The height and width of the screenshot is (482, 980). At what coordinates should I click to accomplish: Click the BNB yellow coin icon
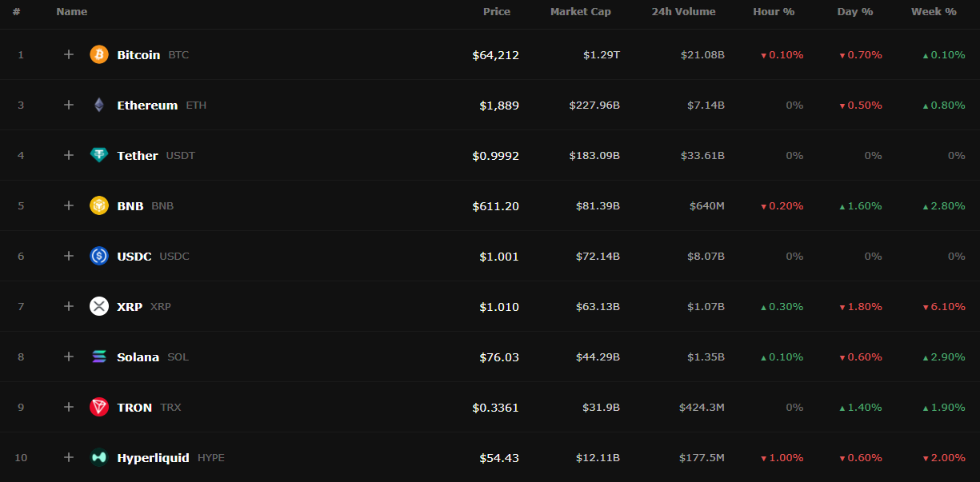(99, 205)
